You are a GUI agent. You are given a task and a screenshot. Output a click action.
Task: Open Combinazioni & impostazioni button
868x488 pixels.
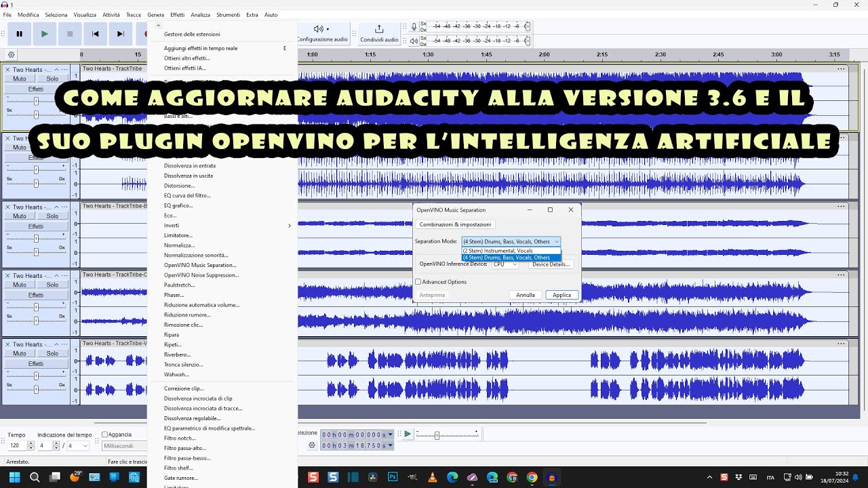point(455,224)
